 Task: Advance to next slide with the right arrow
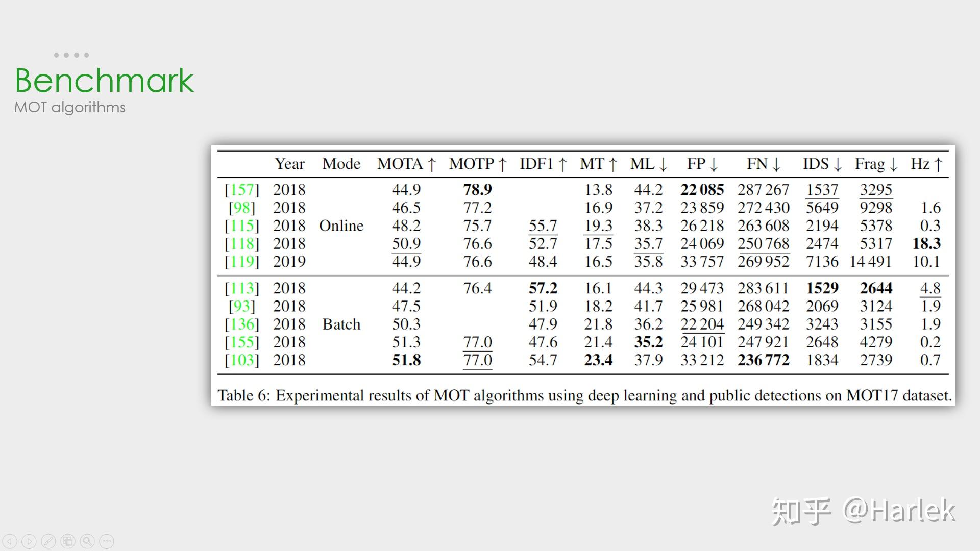pyautogui.click(x=29, y=541)
